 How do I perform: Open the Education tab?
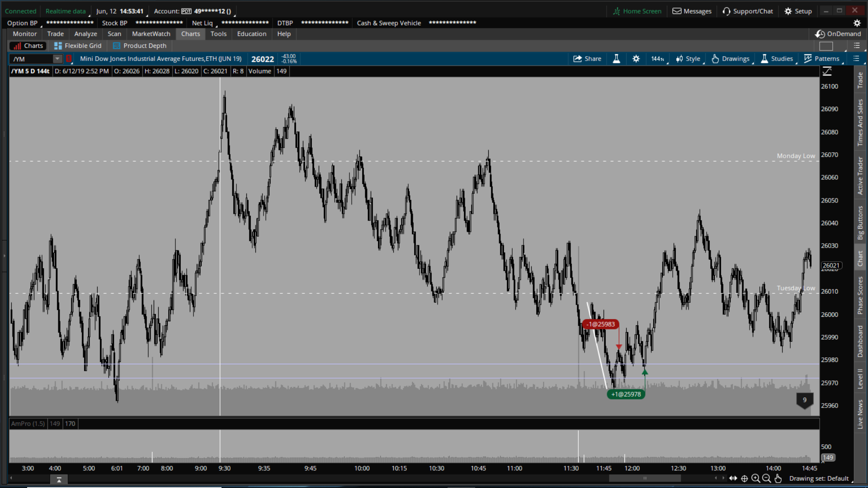[x=252, y=34]
